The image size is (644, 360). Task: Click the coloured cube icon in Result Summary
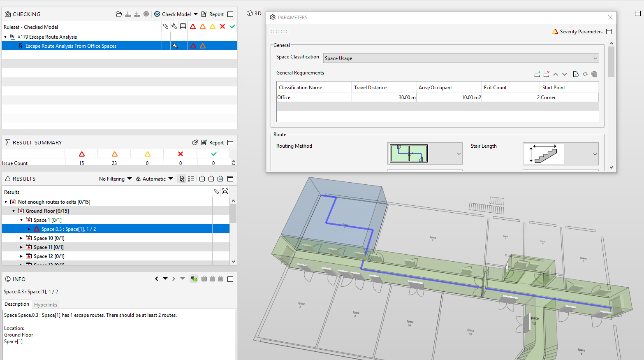[195, 142]
